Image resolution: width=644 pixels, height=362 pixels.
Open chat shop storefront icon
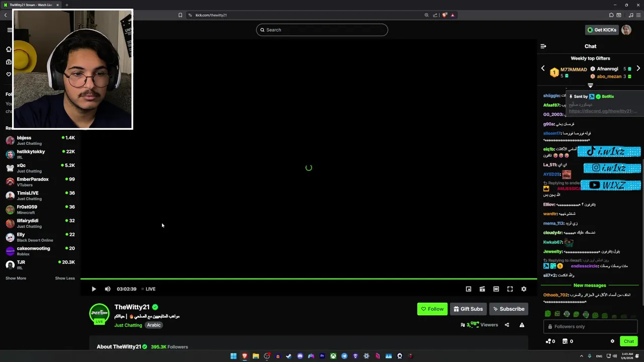tap(565, 341)
